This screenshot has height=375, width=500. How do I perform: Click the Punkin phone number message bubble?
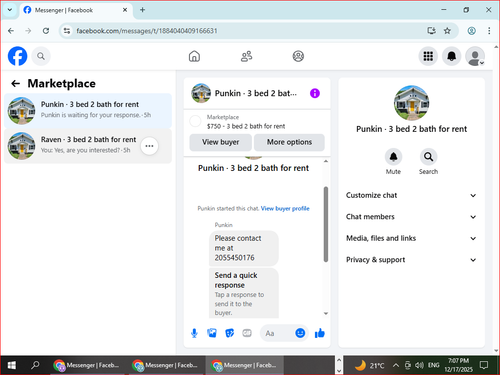point(244,248)
